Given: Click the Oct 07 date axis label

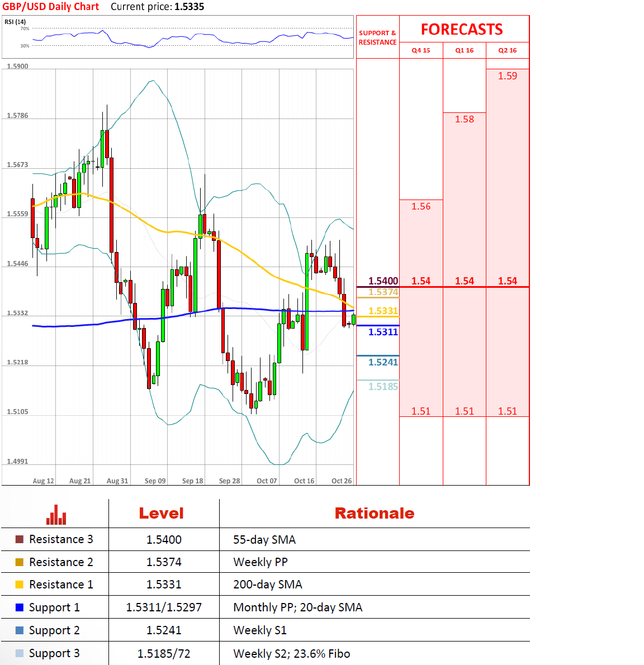Looking at the screenshot, I should coord(267,481).
